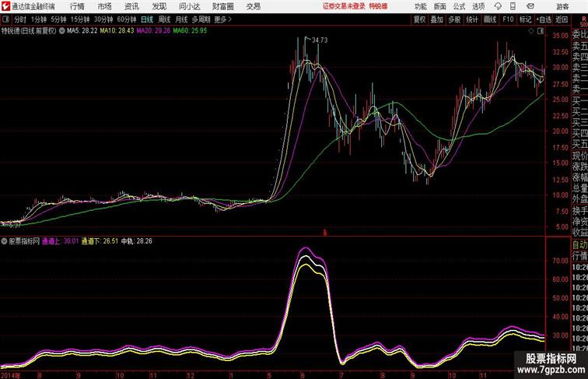The height and width of the screenshot is (379, 588).
Task: Toggle the side panel icon beside 分时
Action: pyautogui.click(x=5, y=19)
